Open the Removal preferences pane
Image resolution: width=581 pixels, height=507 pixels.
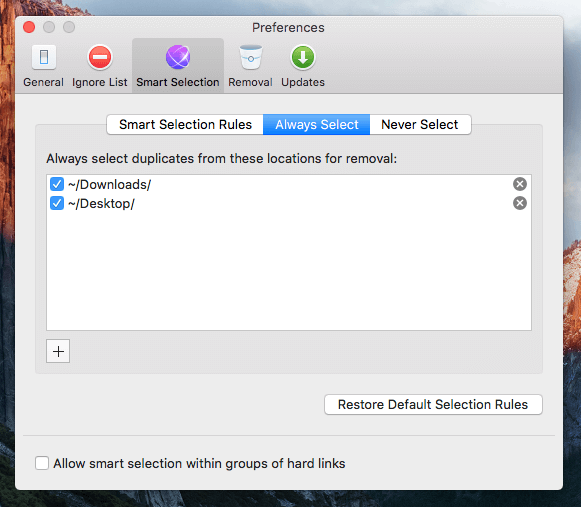coord(250,66)
